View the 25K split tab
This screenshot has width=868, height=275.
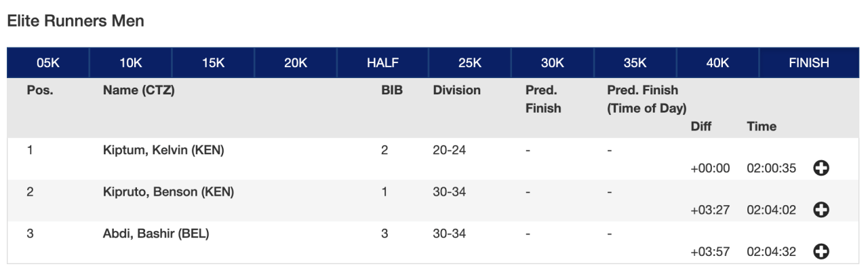(x=469, y=63)
